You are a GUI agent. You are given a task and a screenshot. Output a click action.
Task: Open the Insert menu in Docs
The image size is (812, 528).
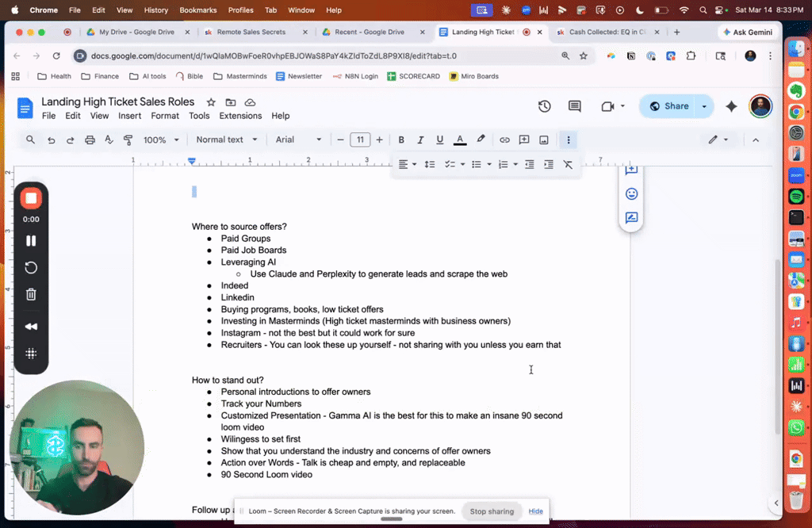129,116
